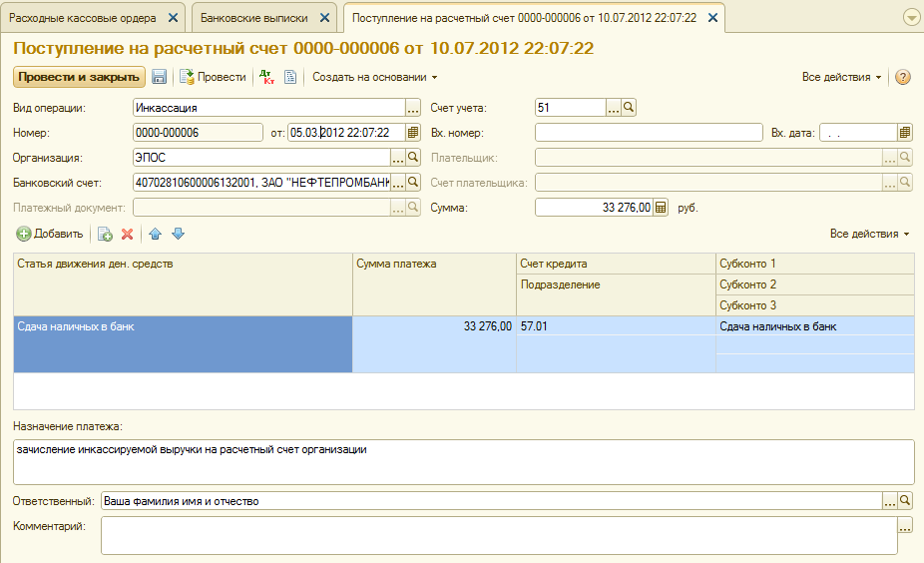This screenshot has width=924, height=563.
Task: Open the calculator for the Сумма field
Action: point(661,208)
